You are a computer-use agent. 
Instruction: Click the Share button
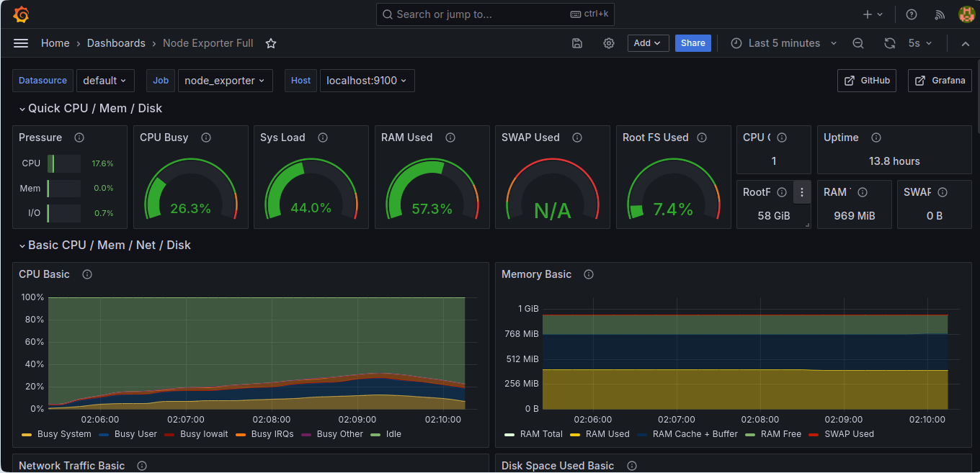click(693, 43)
